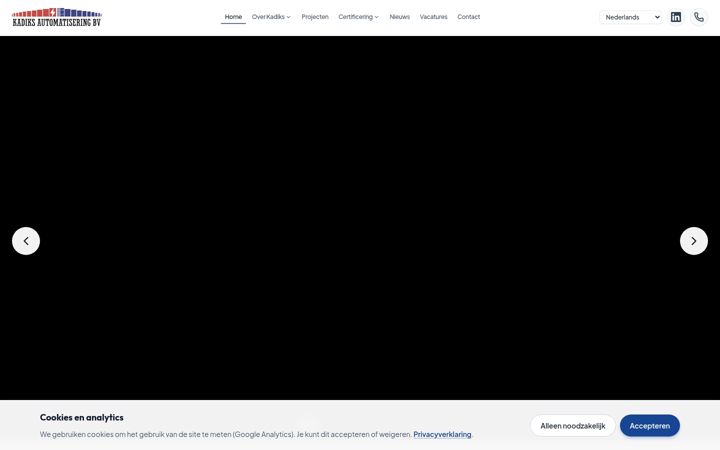This screenshot has height=450, width=720.
Task: Open the Vacatures page
Action: click(433, 17)
